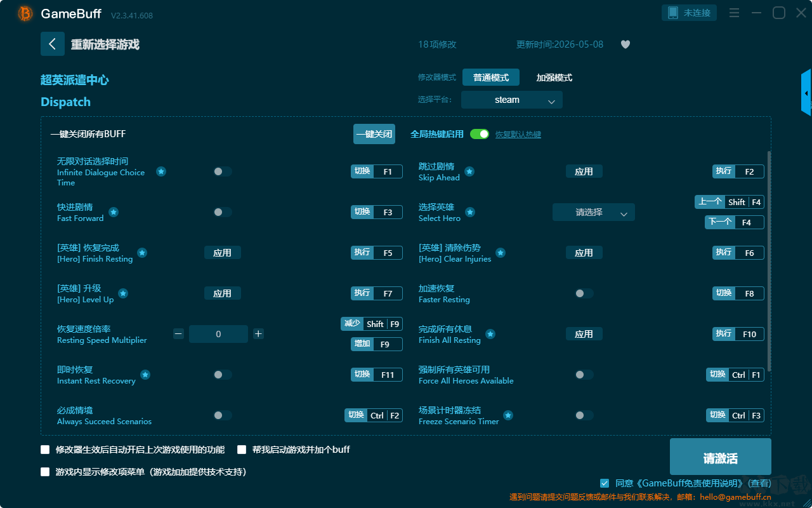812x508 pixels.
Task: Toggle Freeze Scenario Timer switch
Action: pos(584,415)
